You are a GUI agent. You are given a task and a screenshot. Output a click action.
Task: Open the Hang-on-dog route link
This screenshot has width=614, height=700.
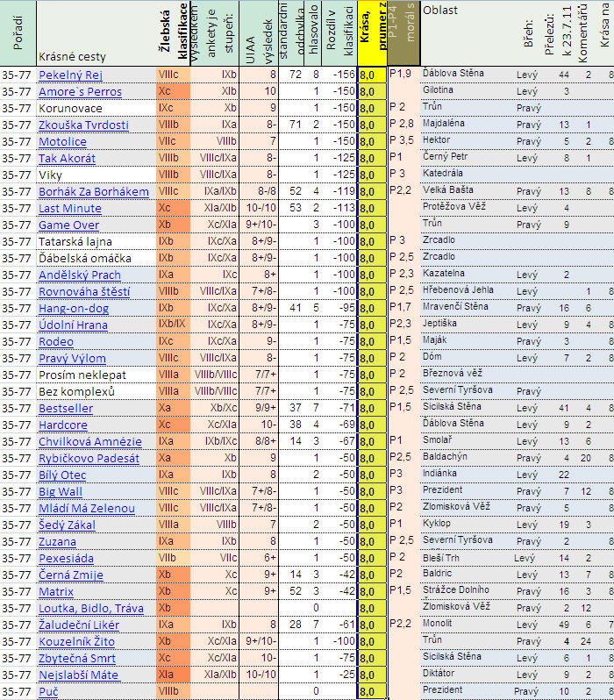click(74, 309)
